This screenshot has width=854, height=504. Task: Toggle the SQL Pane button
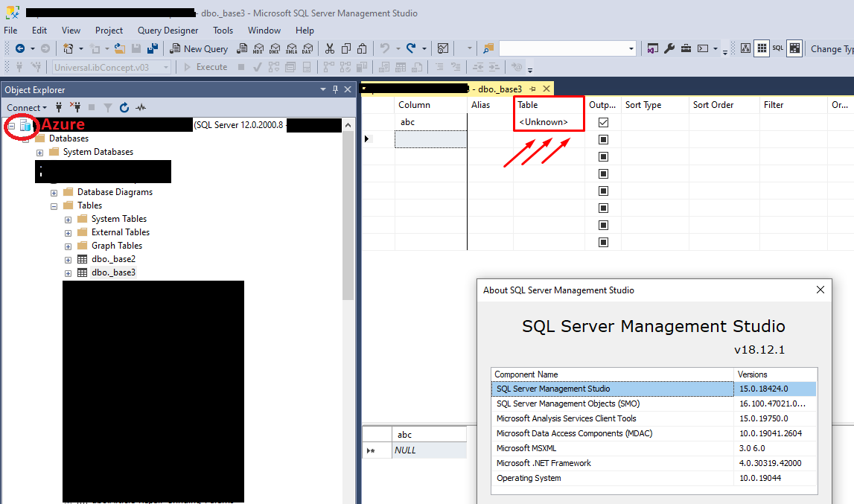[x=778, y=48]
